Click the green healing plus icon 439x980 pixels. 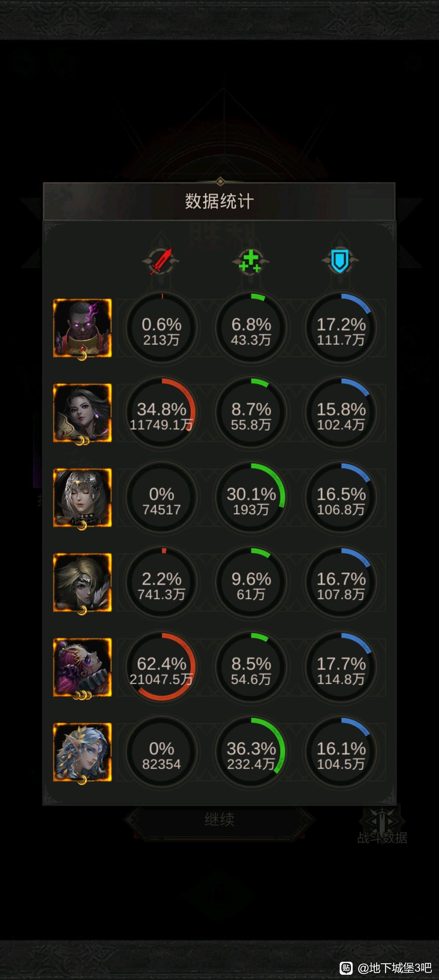(250, 261)
